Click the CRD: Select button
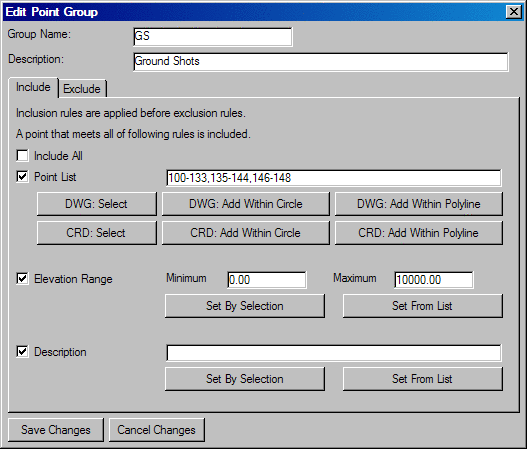Viewport: 527px width, 449px height. pos(96,233)
